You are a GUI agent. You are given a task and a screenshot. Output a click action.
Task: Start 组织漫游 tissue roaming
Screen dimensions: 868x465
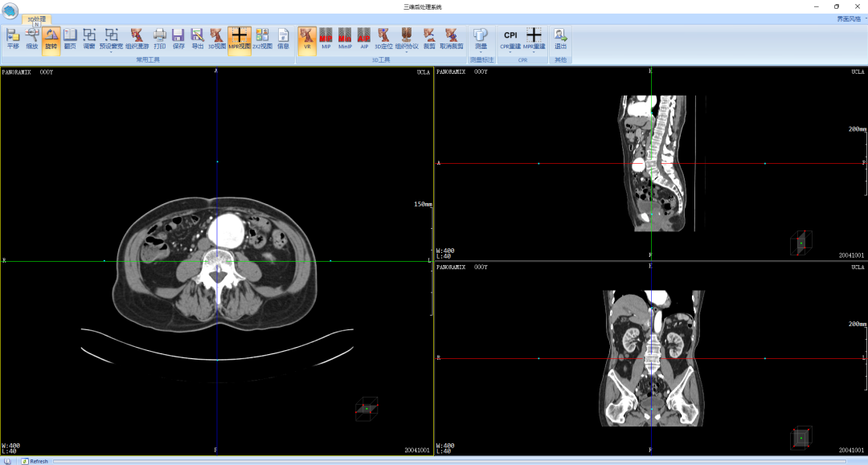tap(137, 39)
